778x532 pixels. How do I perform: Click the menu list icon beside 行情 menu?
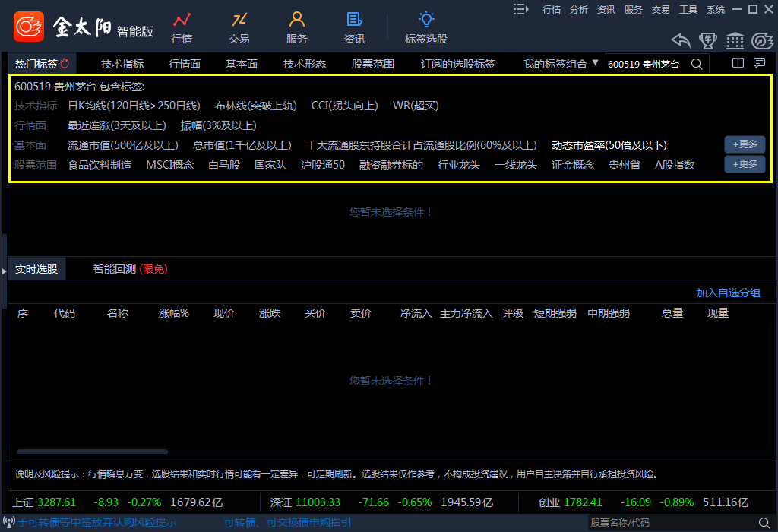(520, 9)
